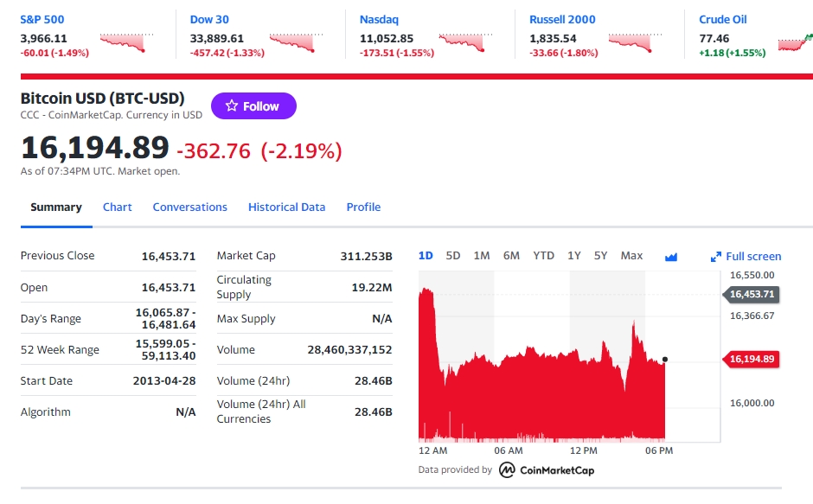
Task: Open the S&P 500 quote link
Action: (42, 19)
